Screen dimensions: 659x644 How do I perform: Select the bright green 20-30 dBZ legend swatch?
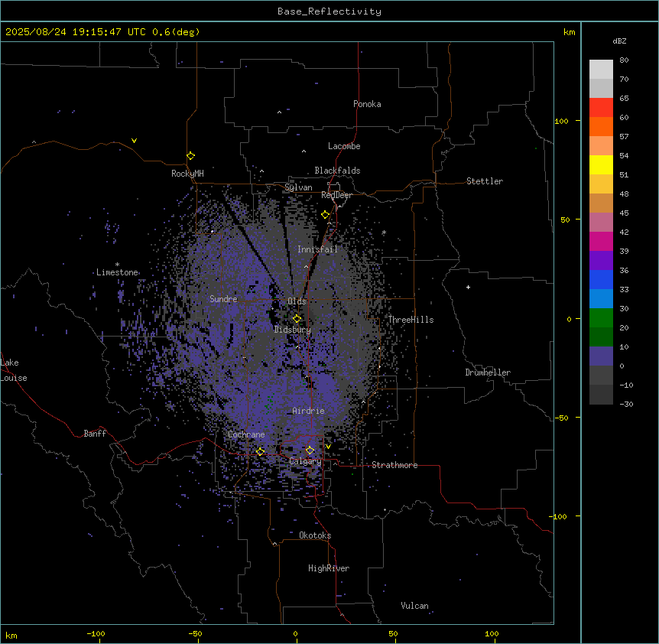601,318
